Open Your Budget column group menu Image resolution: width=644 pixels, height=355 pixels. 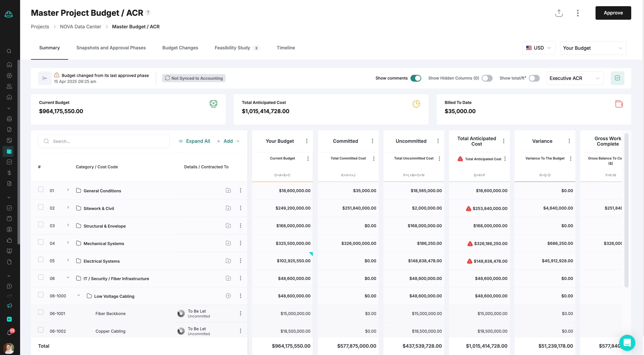click(307, 141)
